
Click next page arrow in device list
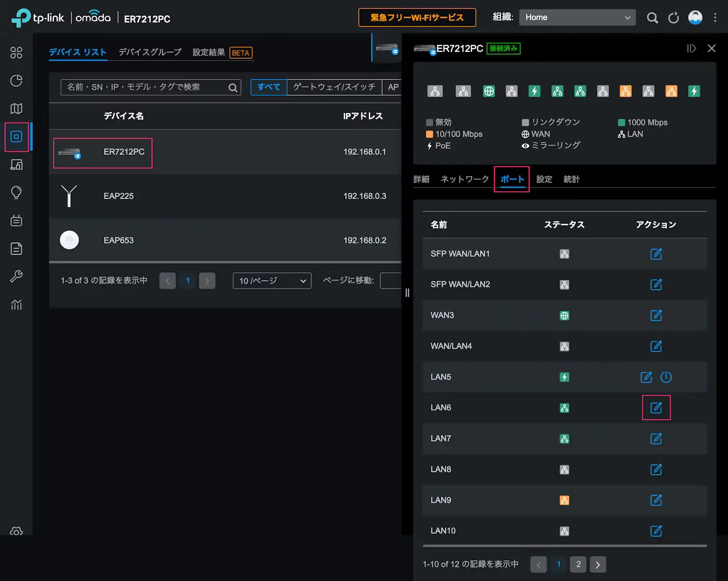207,281
